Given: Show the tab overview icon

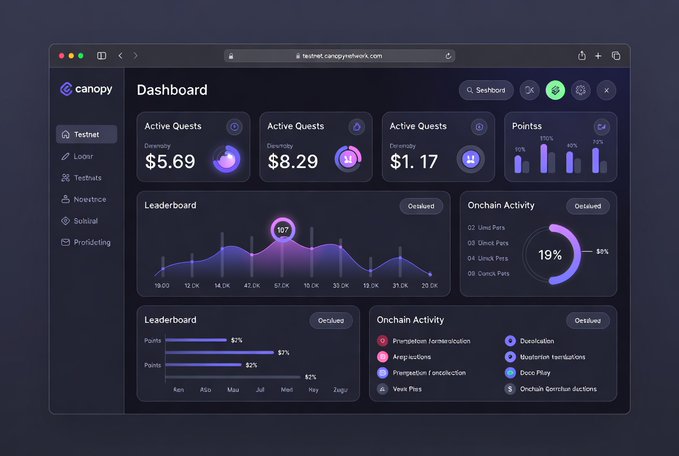Looking at the screenshot, I should pos(616,55).
